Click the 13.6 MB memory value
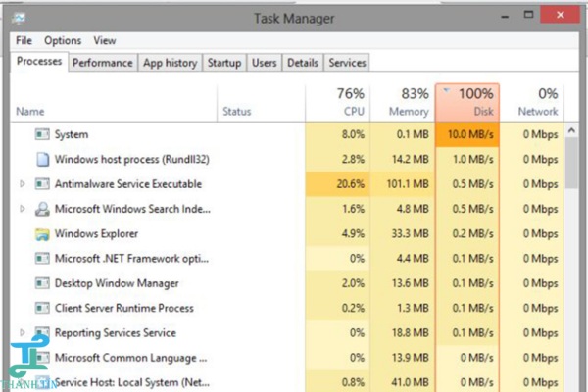 tap(411, 283)
